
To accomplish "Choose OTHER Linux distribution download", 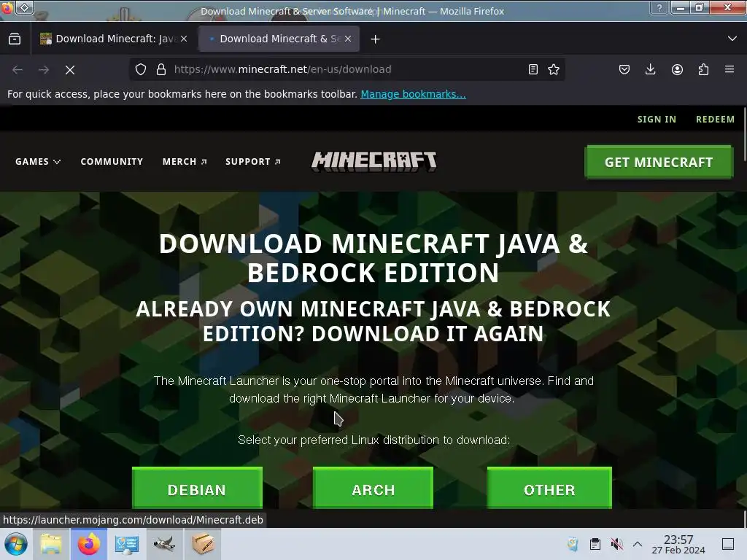I will (549, 488).
